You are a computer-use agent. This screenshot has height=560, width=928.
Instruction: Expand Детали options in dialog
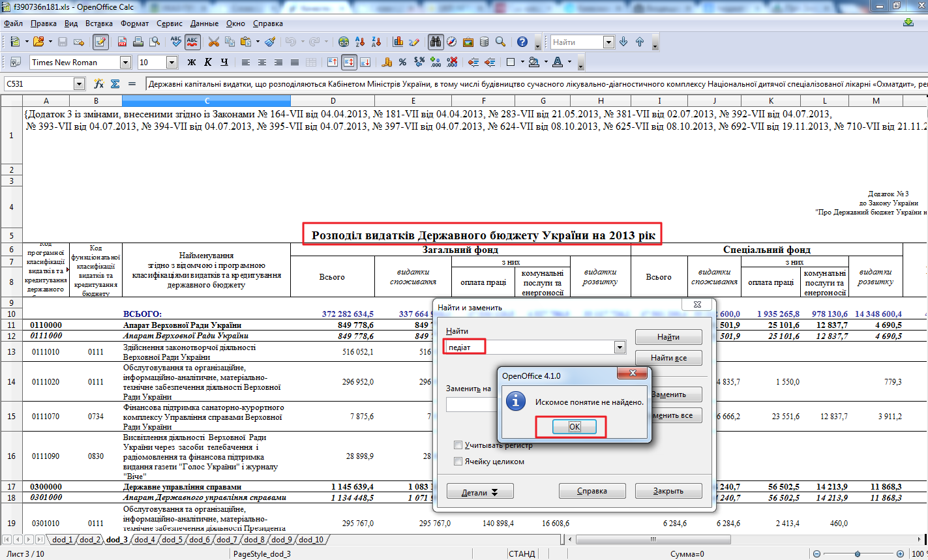(x=480, y=492)
